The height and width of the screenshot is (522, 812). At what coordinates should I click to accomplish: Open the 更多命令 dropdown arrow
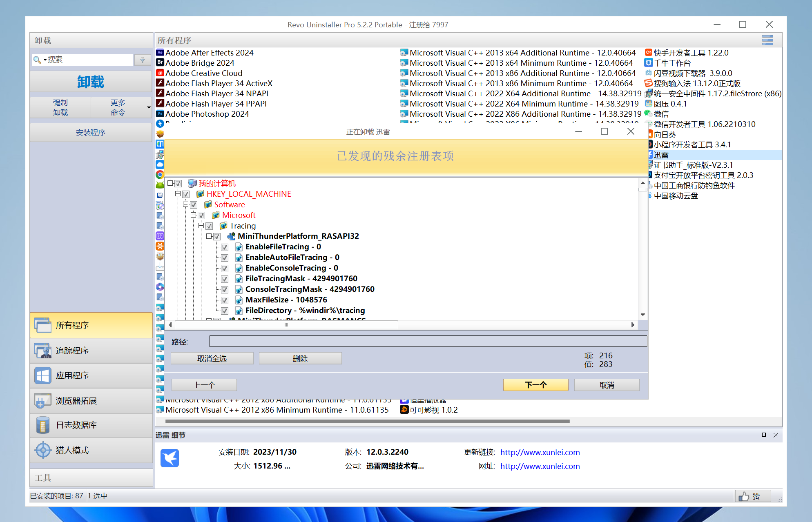coord(149,108)
